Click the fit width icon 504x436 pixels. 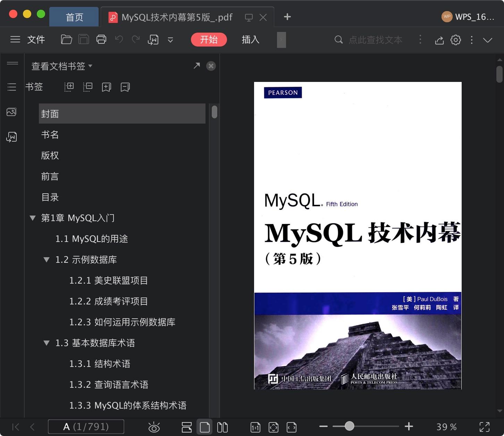[x=292, y=427]
